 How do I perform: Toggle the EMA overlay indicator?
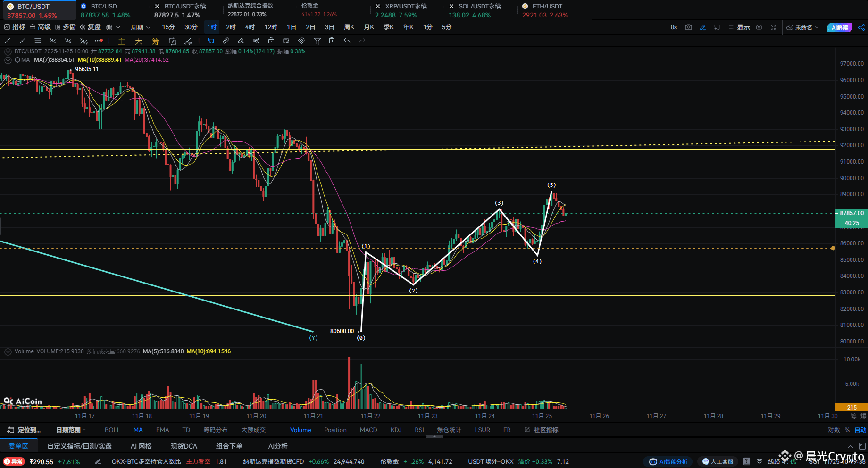[162, 430]
